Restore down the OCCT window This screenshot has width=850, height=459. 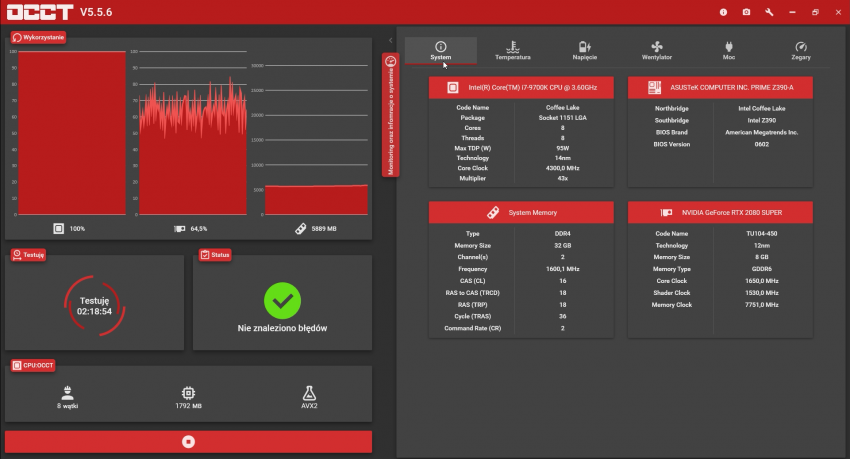[x=815, y=12]
